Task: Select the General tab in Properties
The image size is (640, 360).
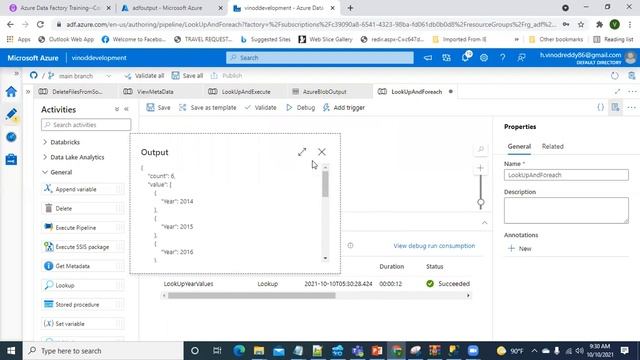Action: [x=519, y=146]
